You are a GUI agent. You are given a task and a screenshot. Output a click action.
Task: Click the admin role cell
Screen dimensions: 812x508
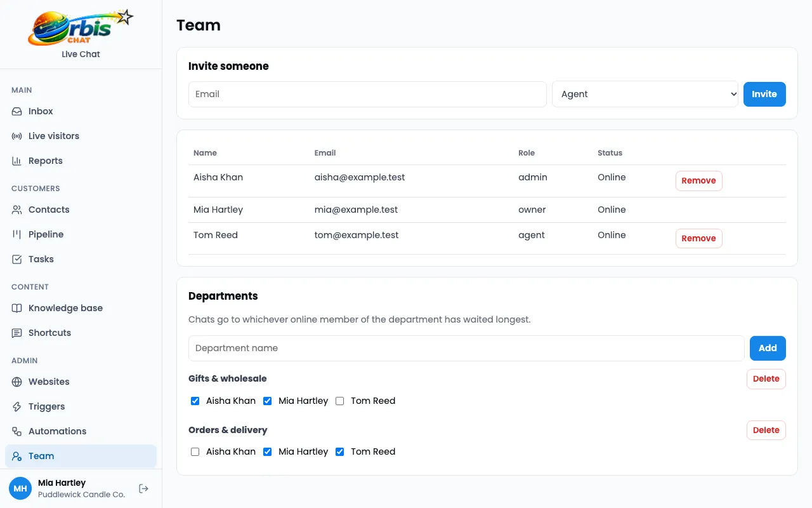(533, 177)
